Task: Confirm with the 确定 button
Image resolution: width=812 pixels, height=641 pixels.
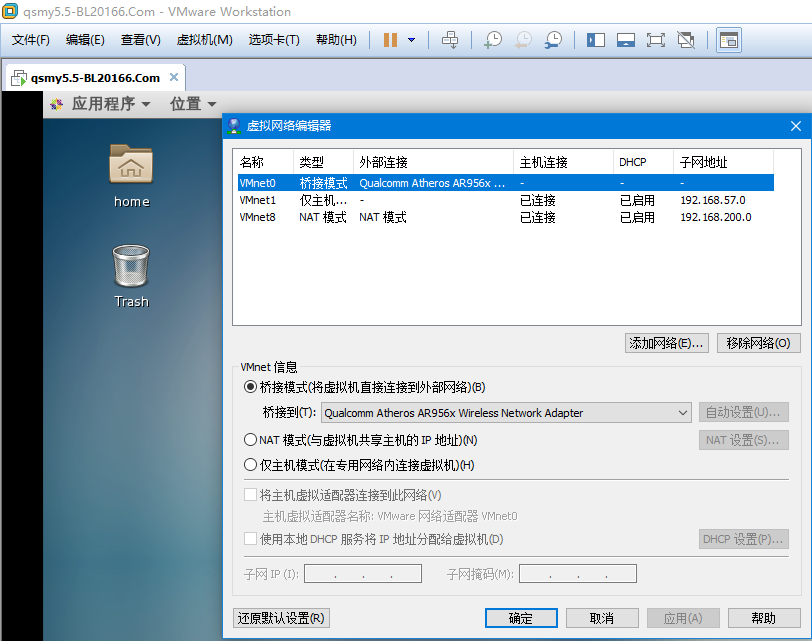Action: 521,618
